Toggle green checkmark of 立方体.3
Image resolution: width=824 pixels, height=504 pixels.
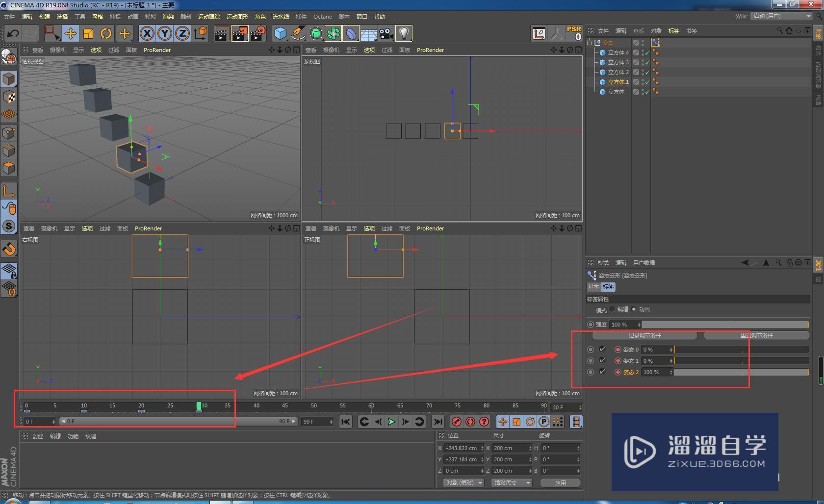pos(647,62)
